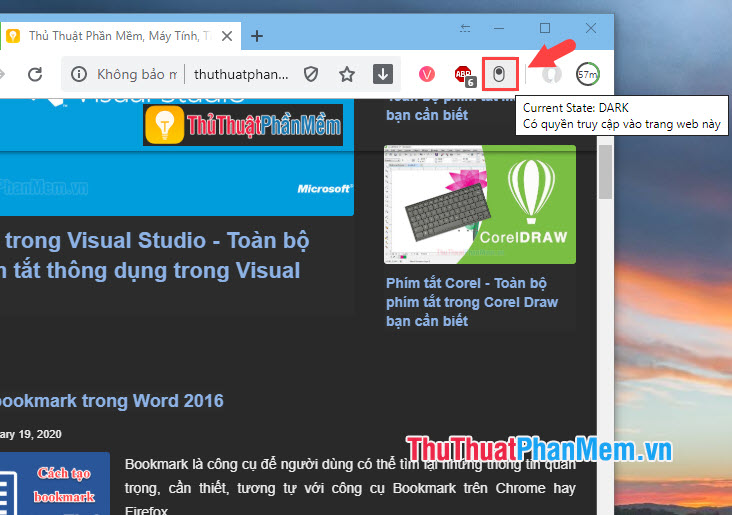Open the user profile avatar
This screenshot has width=732, height=515.
pyautogui.click(x=551, y=74)
